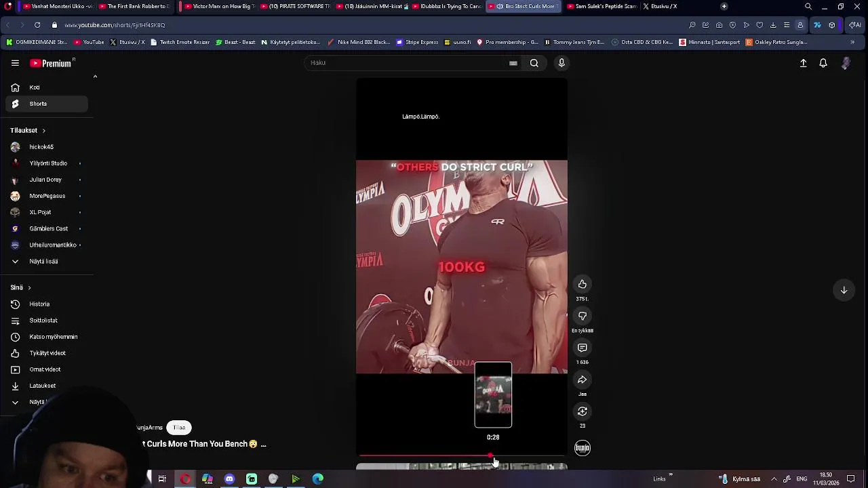Open Microsoft Edge from taskbar
The width and height of the screenshot is (868, 488).
pyautogui.click(x=318, y=479)
